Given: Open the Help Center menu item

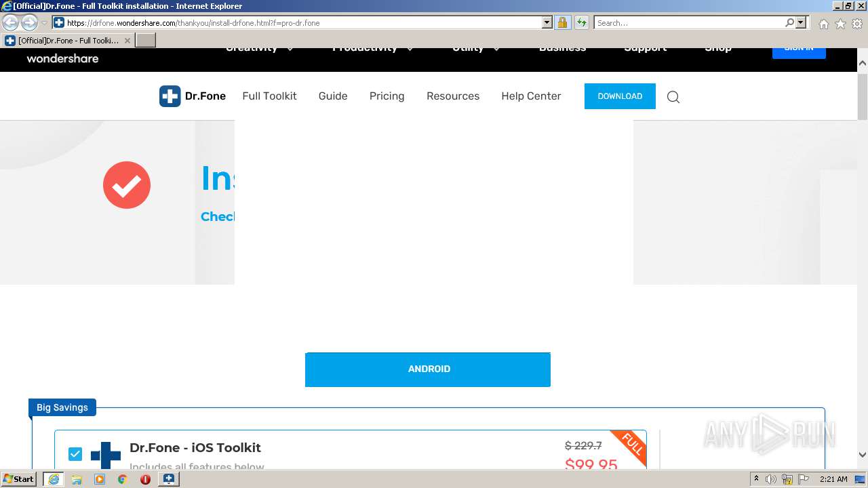Looking at the screenshot, I should click(x=531, y=96).
